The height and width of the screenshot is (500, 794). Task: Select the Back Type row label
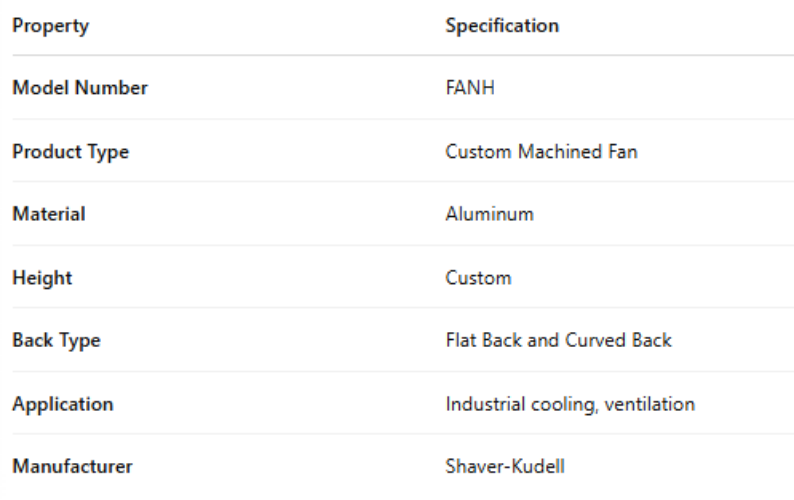55,342
